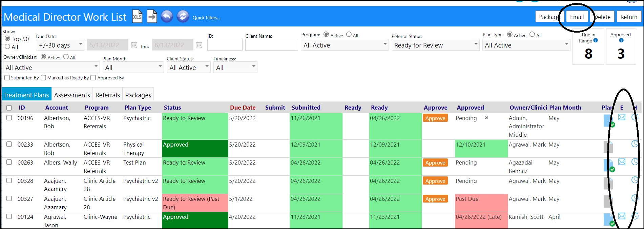Open the Owner/Clinician All Active dropdown
The height and width of the screenshot is (229, 644).
point(51,67)
